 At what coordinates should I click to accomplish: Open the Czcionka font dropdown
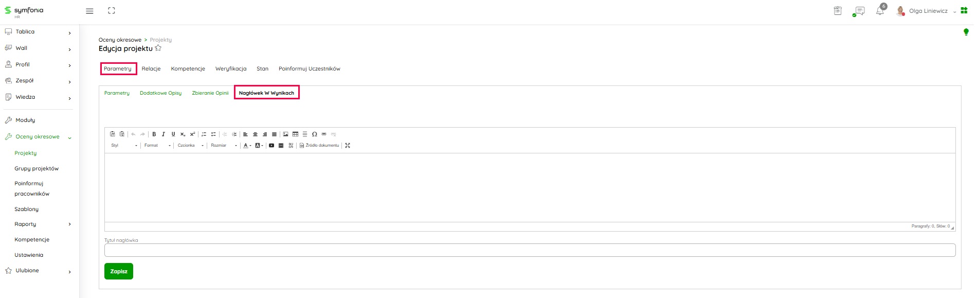point(190,146)
